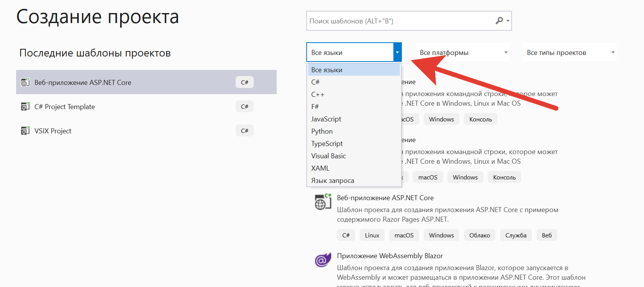Select Приложение WebAssembly Blazor template
The width and height of the screenshot is (644, 287).
(390, 256)
